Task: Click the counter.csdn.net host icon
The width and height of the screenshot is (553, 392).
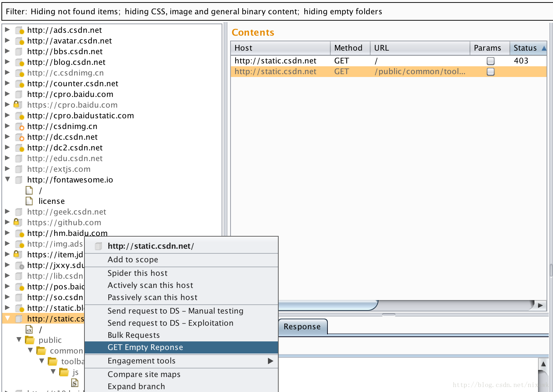Action: [20, 84]
